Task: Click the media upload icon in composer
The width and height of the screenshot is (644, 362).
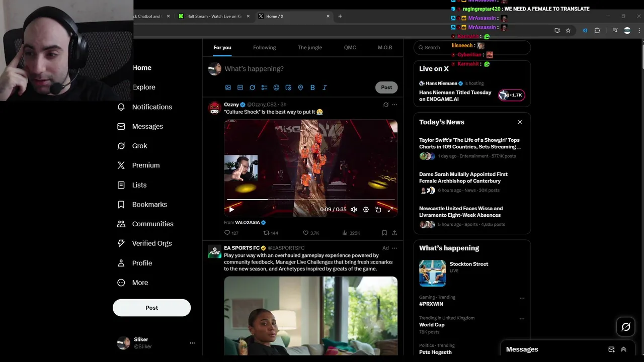Action: [228, 87]
